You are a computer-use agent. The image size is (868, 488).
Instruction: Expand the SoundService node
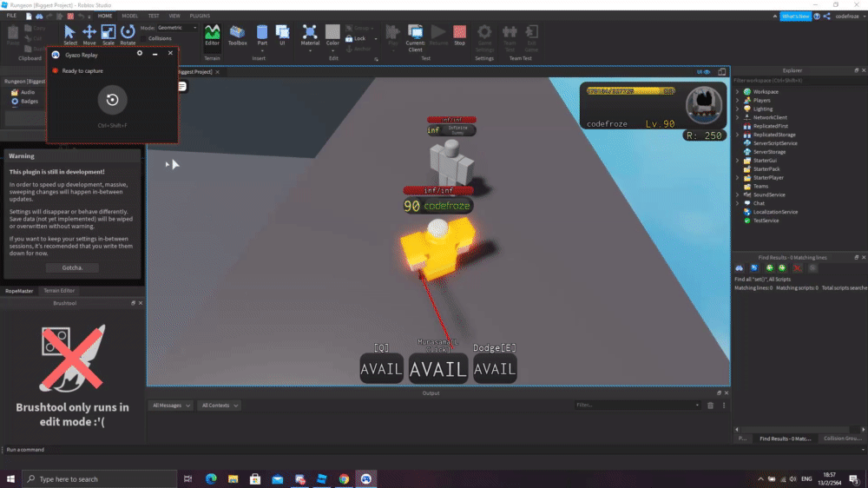pyautogui.click(x=737, y=195)
